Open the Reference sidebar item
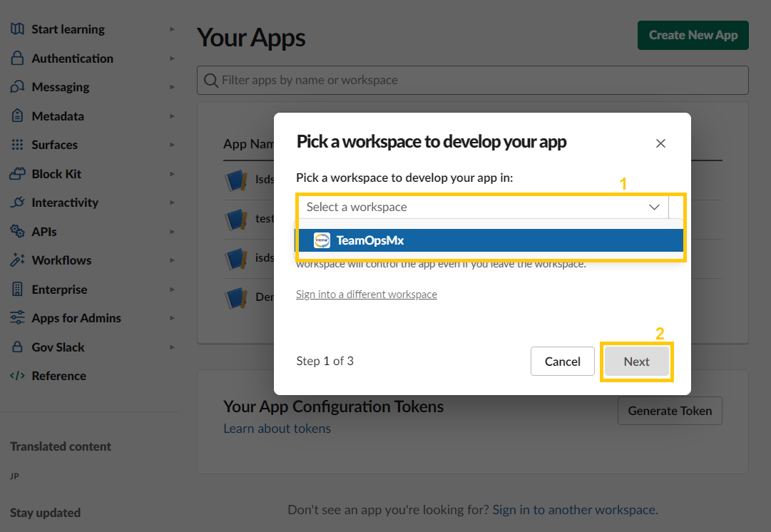771x532 pixels. click(x=58, y=376)
